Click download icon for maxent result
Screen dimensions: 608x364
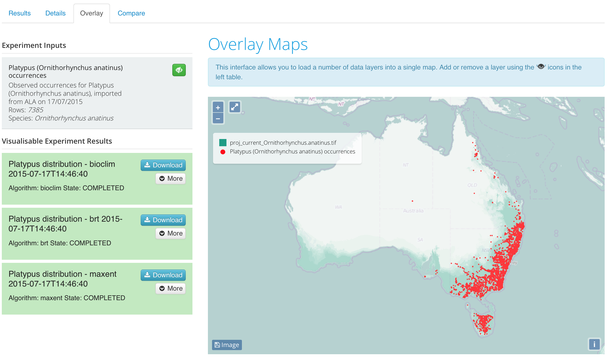pos(147,275)
